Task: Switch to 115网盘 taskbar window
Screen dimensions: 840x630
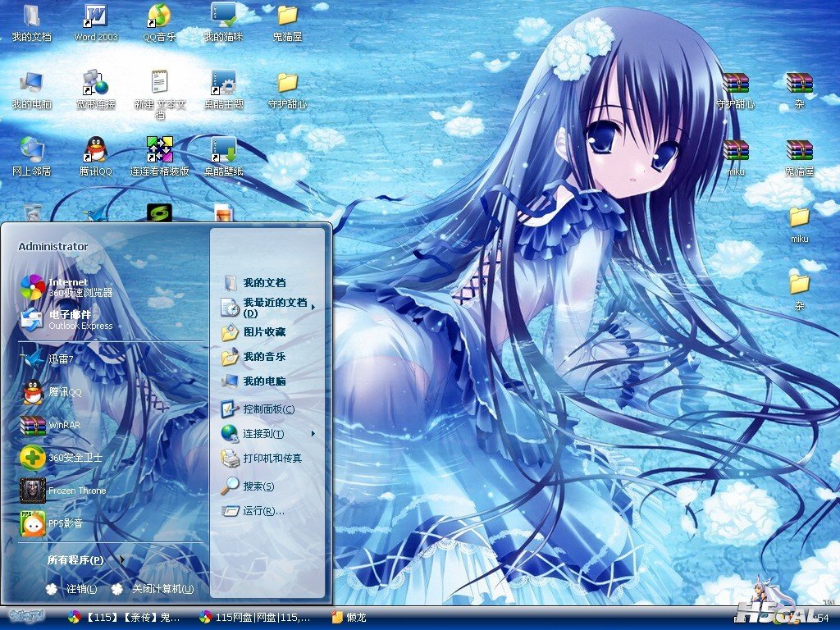Action: (x=256, y=617)
